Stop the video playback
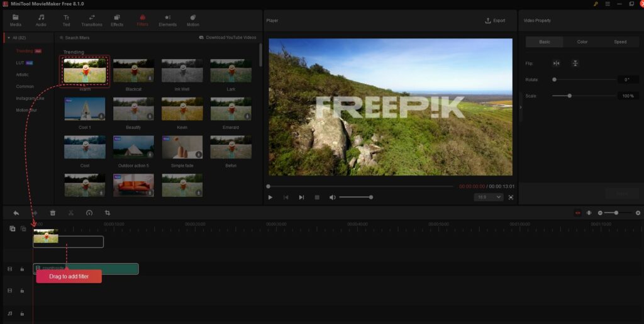This screenshot has height=324, width=644. [317, 198]
